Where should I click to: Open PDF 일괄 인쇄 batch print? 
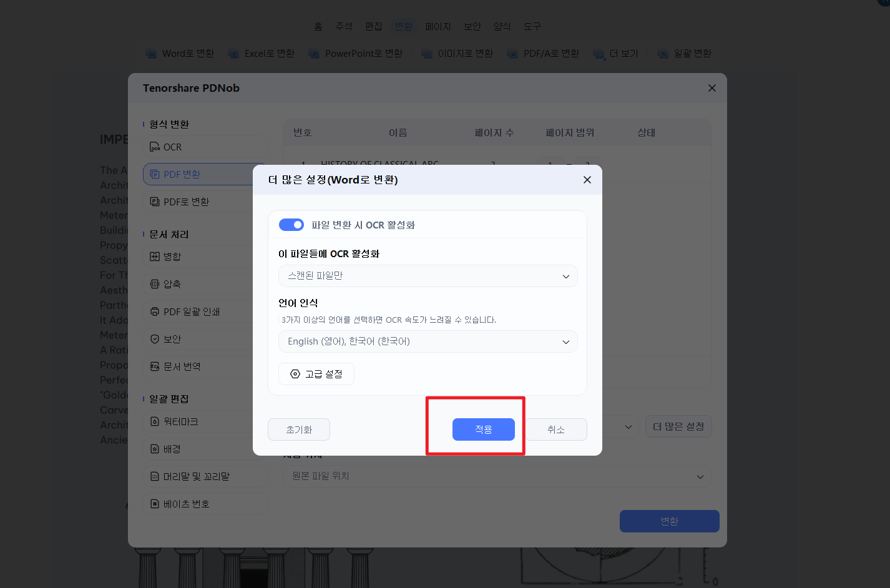pos(198,311)
